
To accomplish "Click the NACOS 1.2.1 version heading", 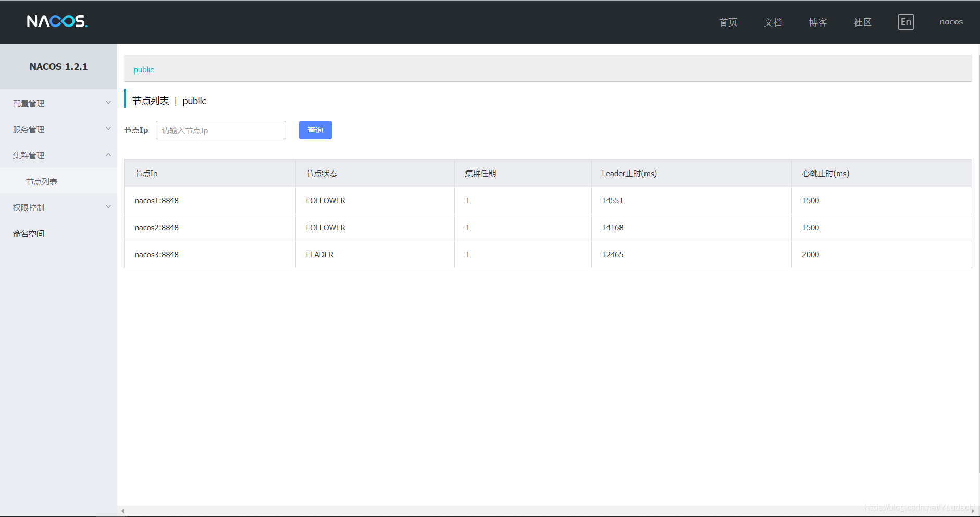I will (x=58, y=67).
